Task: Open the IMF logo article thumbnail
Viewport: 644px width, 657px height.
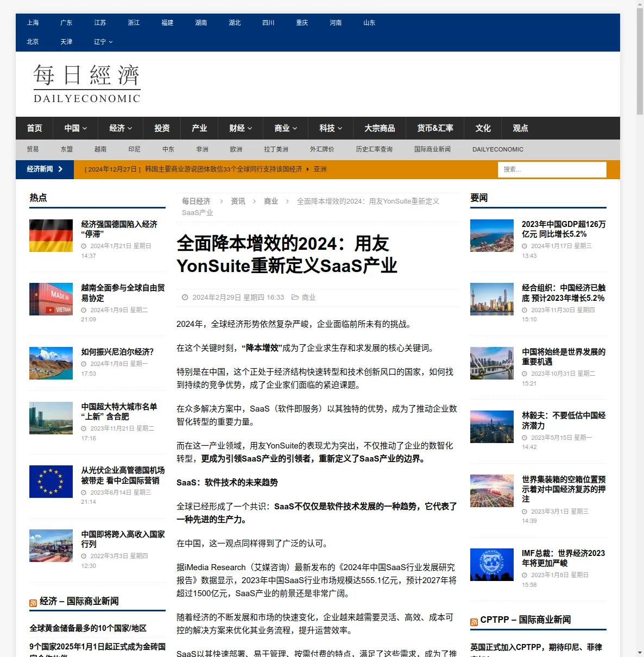Action: click(492, 565)
